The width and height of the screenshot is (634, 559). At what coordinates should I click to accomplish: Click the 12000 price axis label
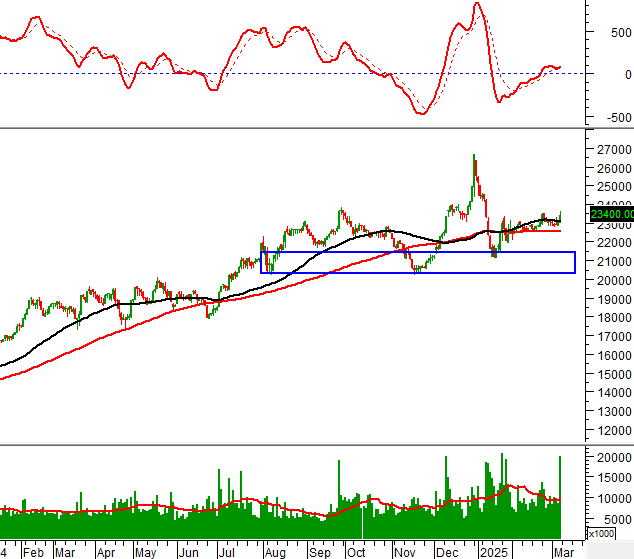pos(614,430)
